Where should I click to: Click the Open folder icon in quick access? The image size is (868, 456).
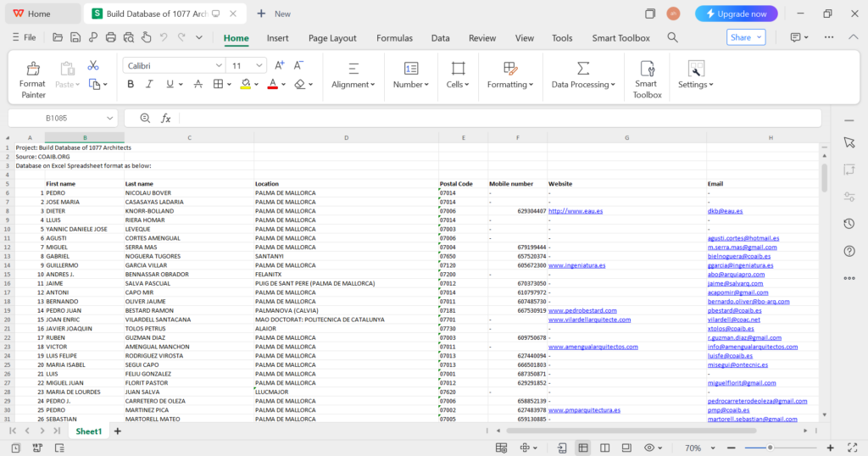click(x=58, y=37)
